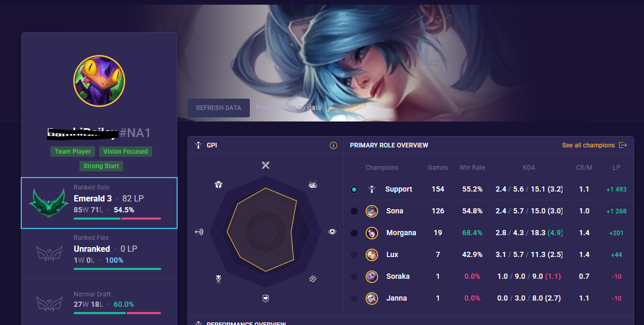Switch to the Normal Draft queue
Image resolution: width=644 pixels, height=325 pixels.
coord(99,303)
